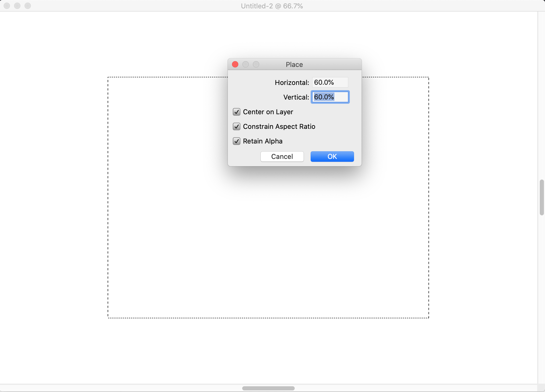Disable Constrain Aspect Ratio checkbox
545x392 pixels.
[x=236, y=126]
